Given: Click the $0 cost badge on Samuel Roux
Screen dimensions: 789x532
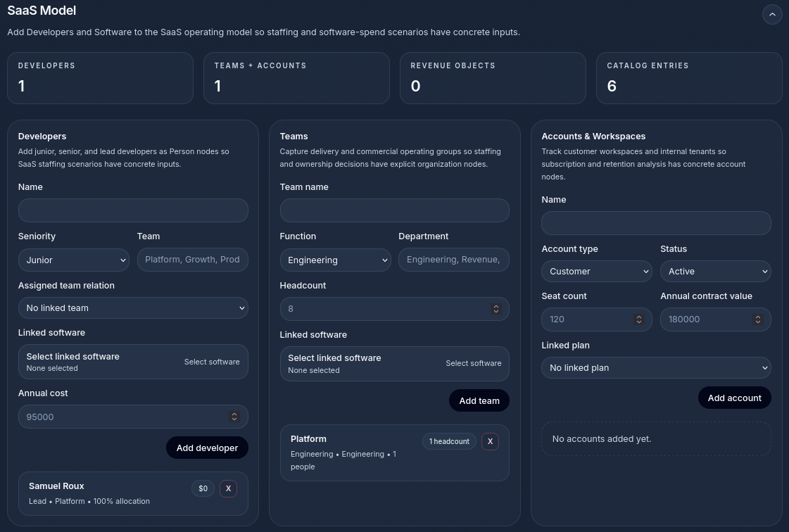Looking at the screenshot, I should tap(203, 488).
